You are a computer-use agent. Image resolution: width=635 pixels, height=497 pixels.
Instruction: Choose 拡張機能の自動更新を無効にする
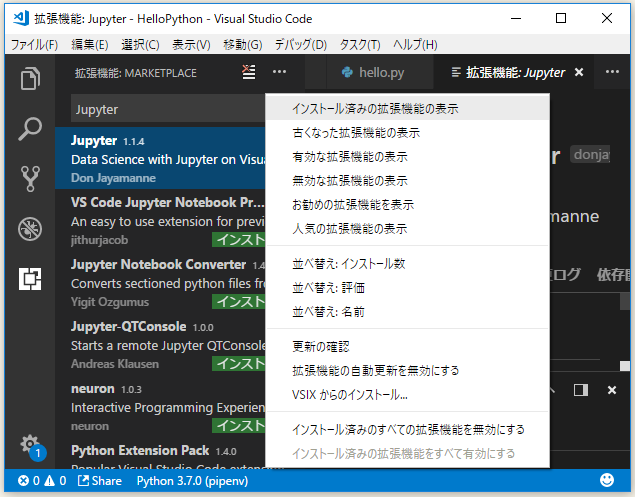[407, 371]
